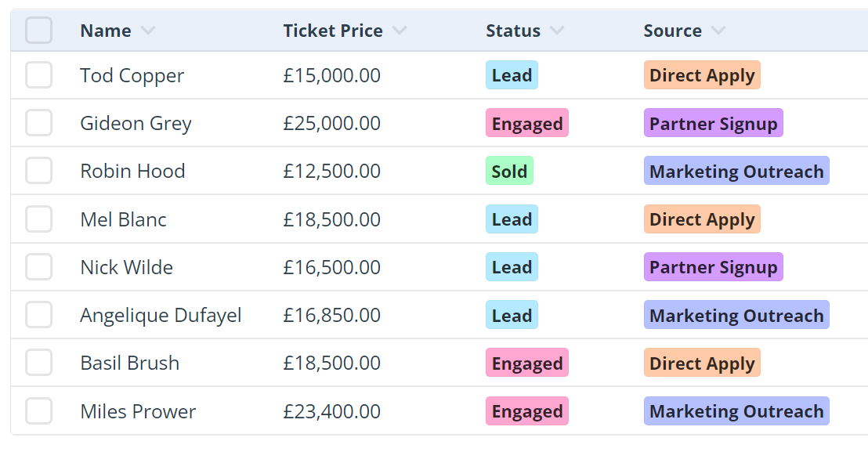Image resolution: width=868 pixels, height=452 pixels.
Task: Toggle the select-all checkbox in header
Action: [39, 31]
